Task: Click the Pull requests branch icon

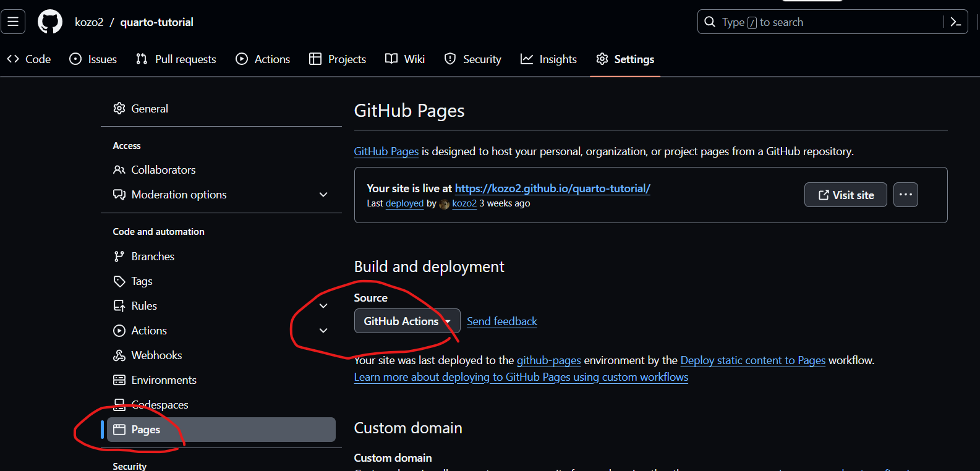Action: tap(142, 59)
